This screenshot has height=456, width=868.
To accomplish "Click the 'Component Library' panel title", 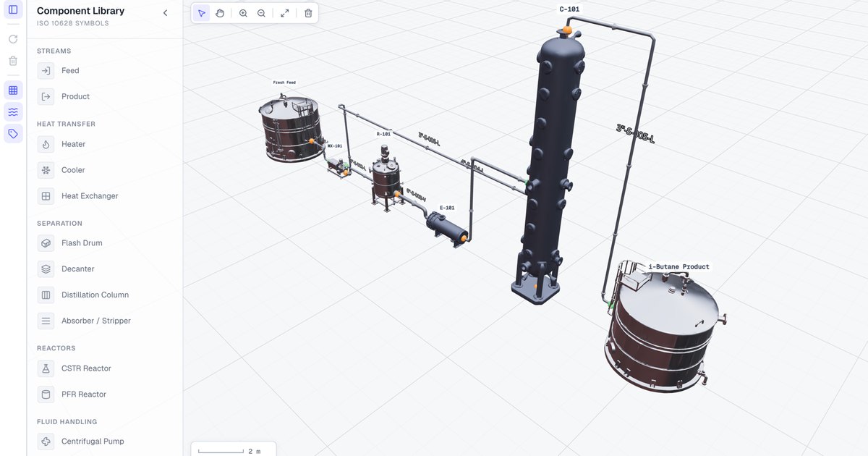I will point(80,11).
